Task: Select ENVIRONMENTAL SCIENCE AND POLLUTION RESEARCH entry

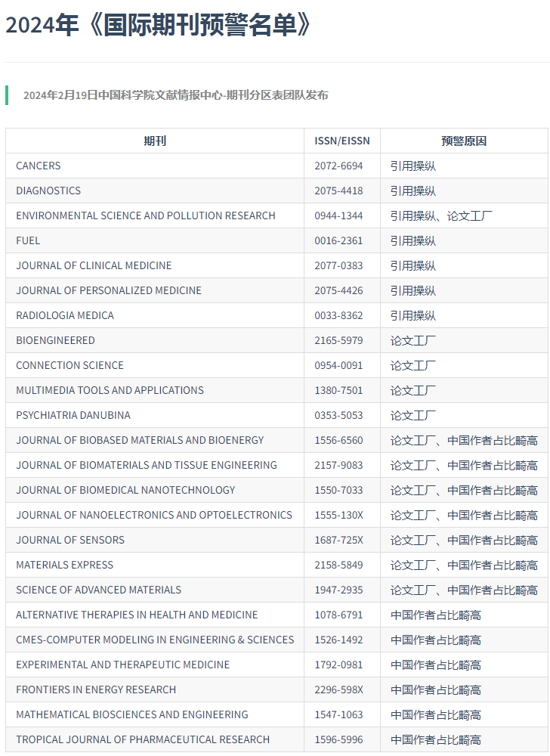Action: click(146, 215)
